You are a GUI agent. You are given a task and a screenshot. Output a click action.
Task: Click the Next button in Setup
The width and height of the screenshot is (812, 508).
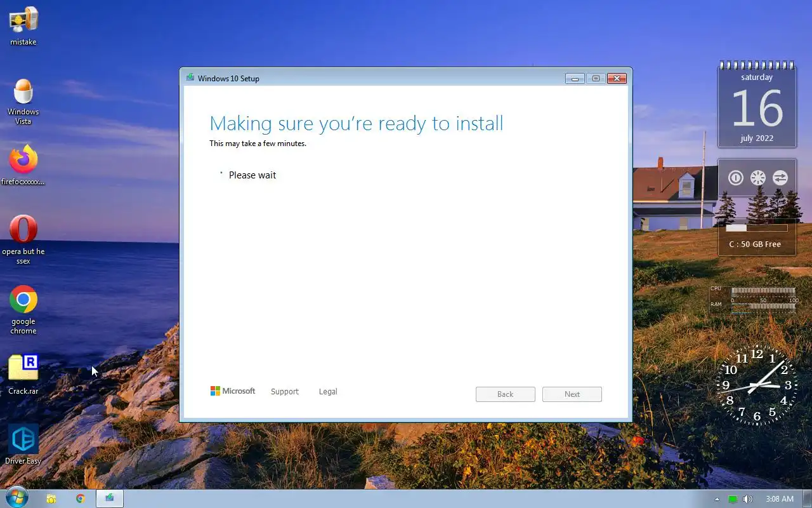pyautogui.click(x=572, y=394)
